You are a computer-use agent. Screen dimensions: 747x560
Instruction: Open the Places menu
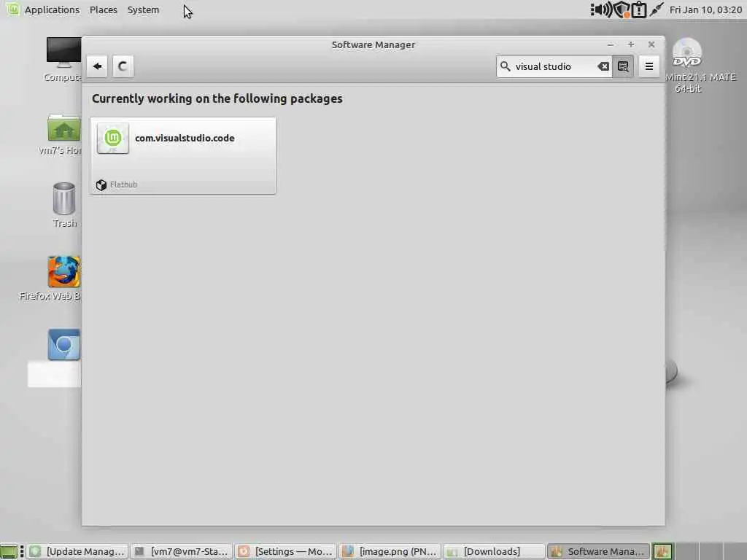104,9
